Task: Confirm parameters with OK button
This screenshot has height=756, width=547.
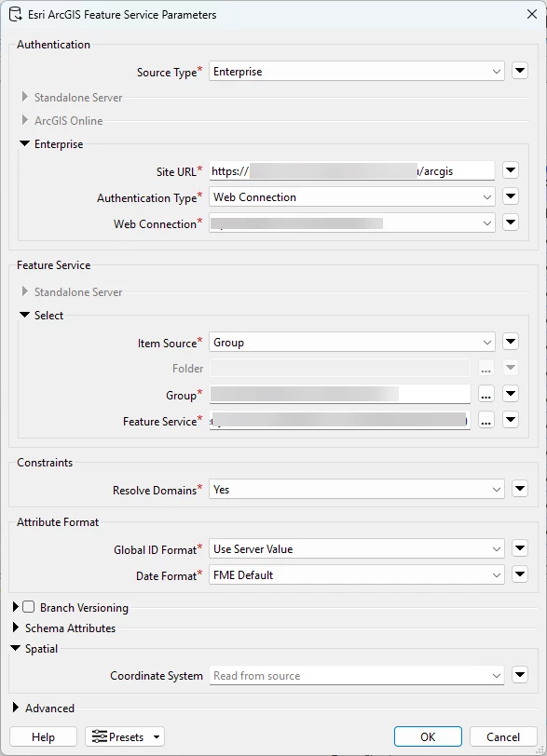Action: pos(428,736)
